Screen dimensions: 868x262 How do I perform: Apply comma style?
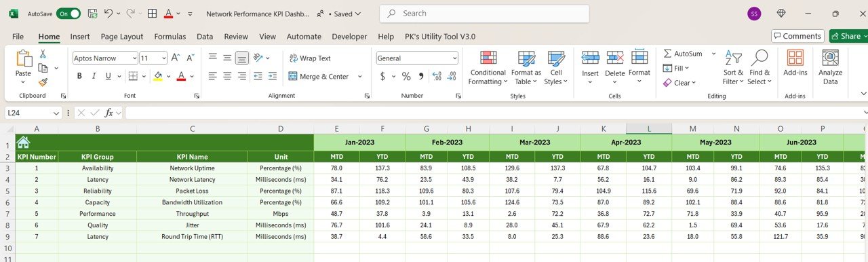(x=420, y=76)
